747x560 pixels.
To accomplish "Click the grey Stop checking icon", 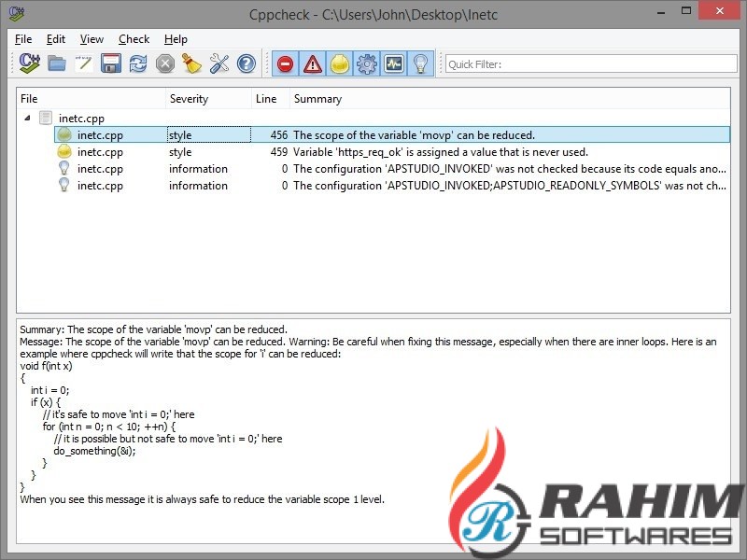I will click(165, 63).
